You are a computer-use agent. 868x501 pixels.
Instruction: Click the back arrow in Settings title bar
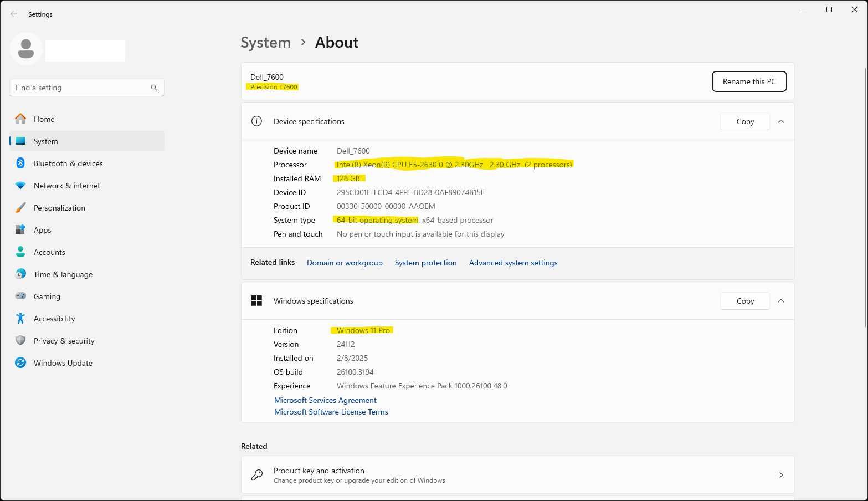(x=14, y=14)
